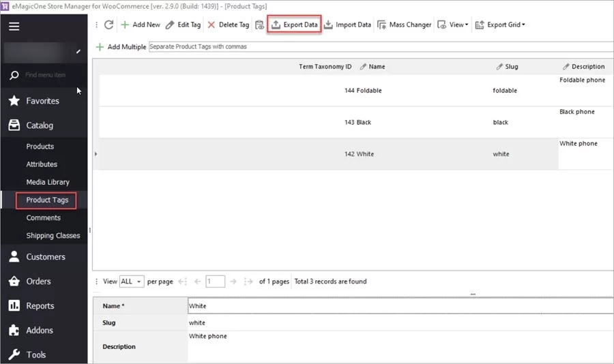Screen dimensions: 614x364
Task: Go to the Media Library section
Action: 48,182
